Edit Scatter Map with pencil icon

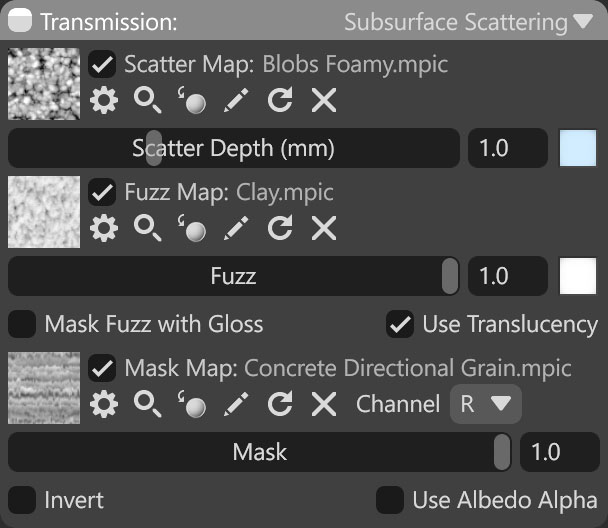236,100
